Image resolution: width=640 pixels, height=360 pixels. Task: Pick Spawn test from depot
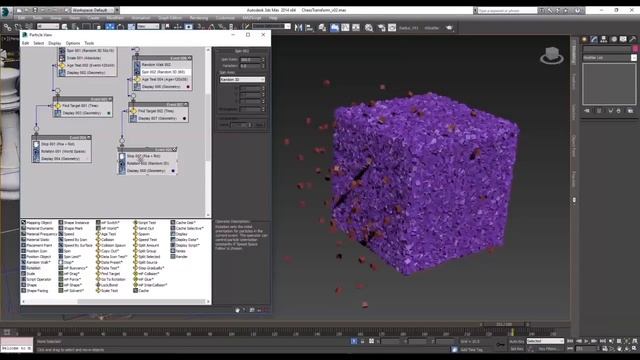click(x=142, y=234)
